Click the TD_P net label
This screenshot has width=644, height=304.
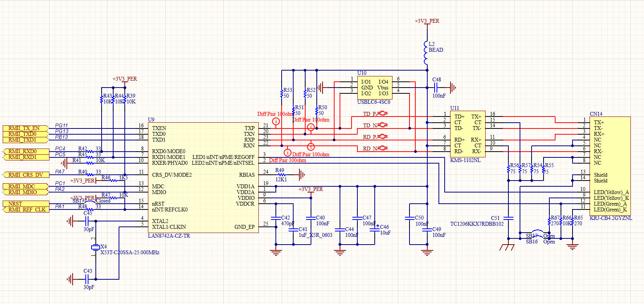coord(369,114)
